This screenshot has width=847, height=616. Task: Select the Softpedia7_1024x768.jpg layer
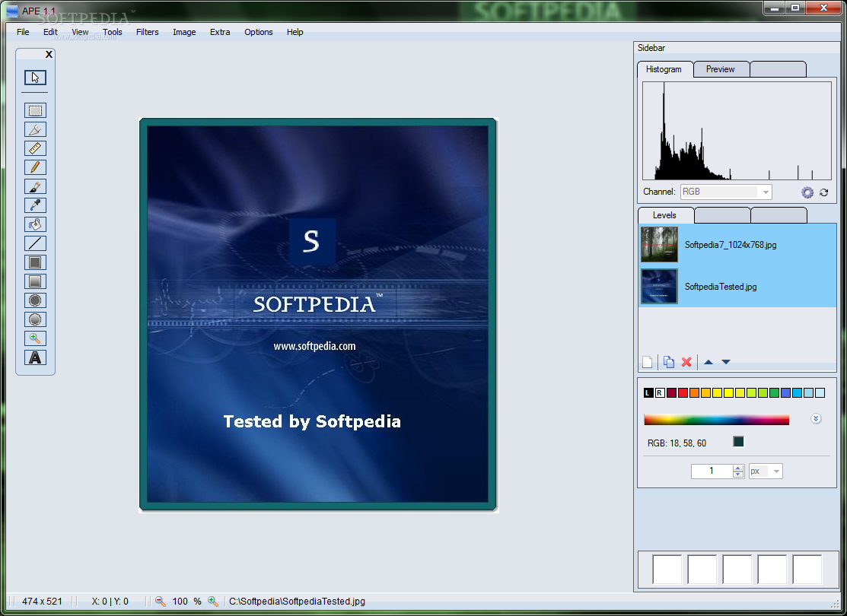click(x=737, y=245)
